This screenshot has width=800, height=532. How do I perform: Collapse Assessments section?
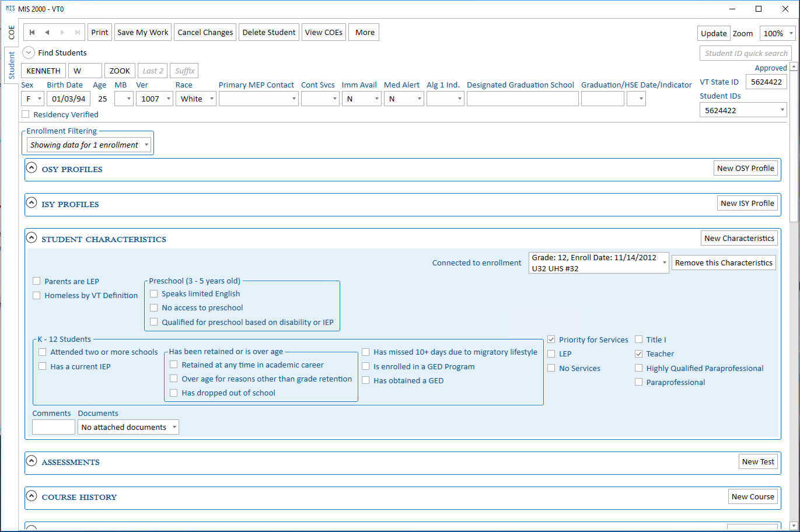(32, 461)
